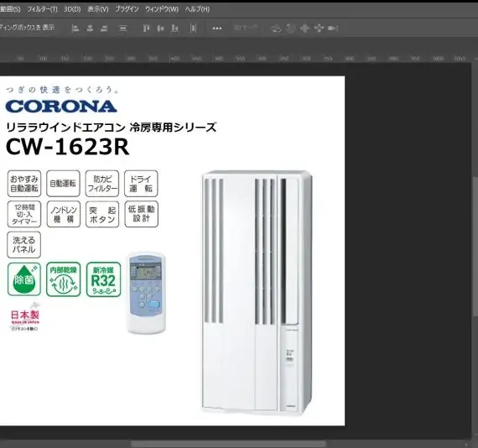478x448 pixels.
Task: Open the 3D(D) menu
Action: 72,9
